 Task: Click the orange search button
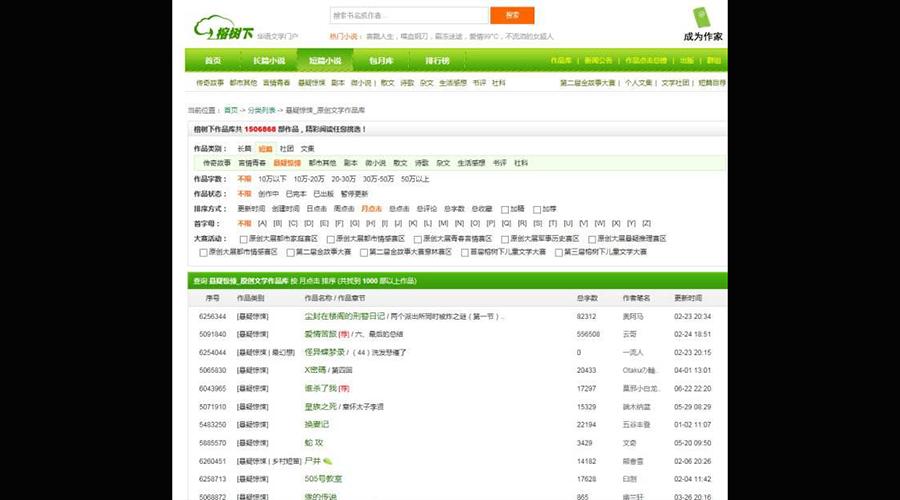(512, 15)
